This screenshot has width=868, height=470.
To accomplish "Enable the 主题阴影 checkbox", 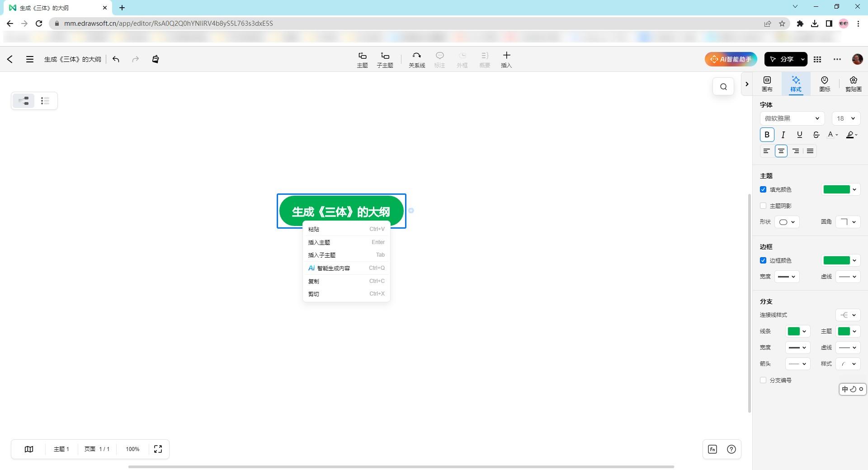I will (x=763, y=206).
